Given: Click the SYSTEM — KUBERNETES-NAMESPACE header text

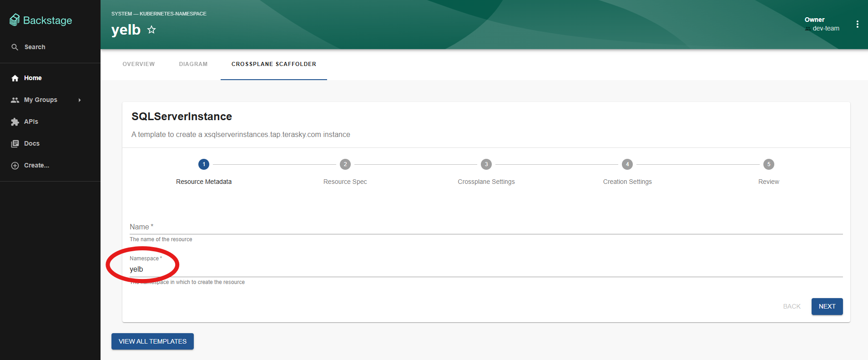Looking at the screenshot, I should 159,14.
